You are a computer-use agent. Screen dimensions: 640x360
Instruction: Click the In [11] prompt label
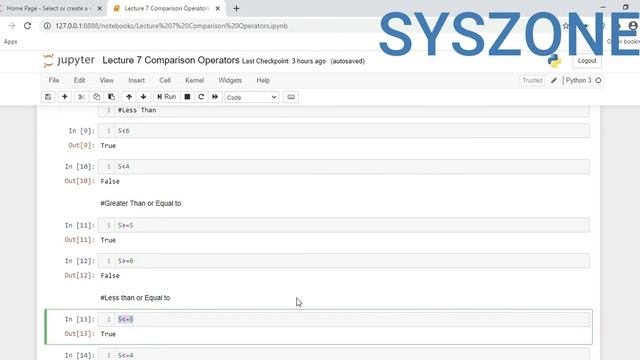click(x=80, y=225)
